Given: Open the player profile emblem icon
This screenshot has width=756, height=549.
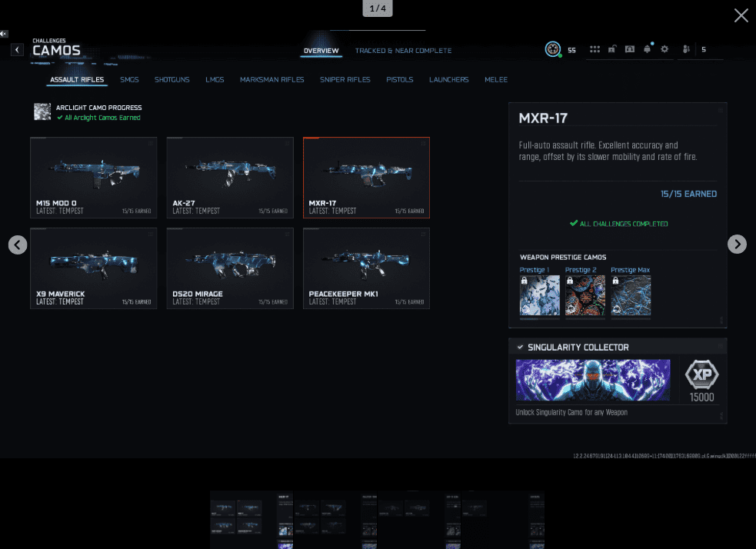Looking at the screenshot, I should [553, 49].
